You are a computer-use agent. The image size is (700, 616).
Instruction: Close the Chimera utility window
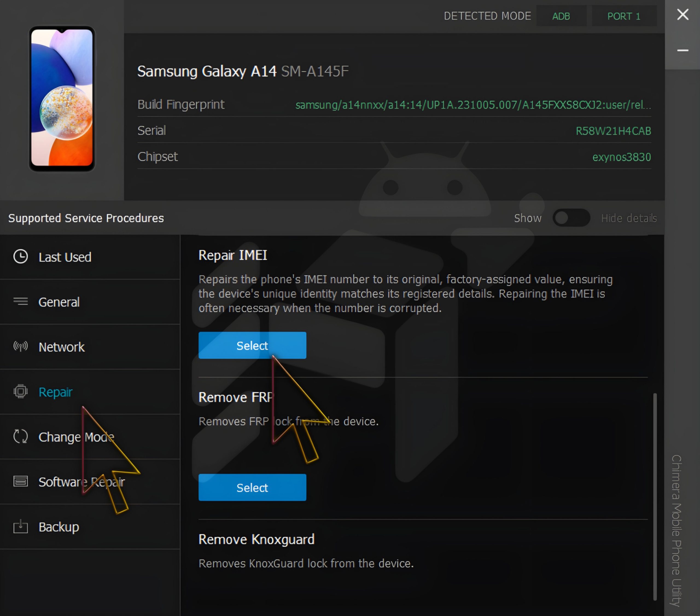683,15
